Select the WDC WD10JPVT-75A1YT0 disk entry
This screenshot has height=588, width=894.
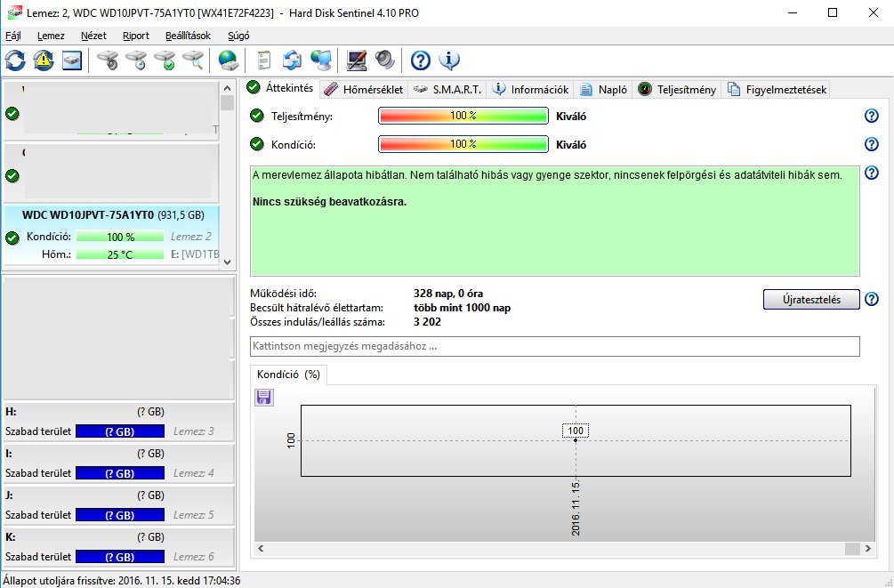coord(112,235)
